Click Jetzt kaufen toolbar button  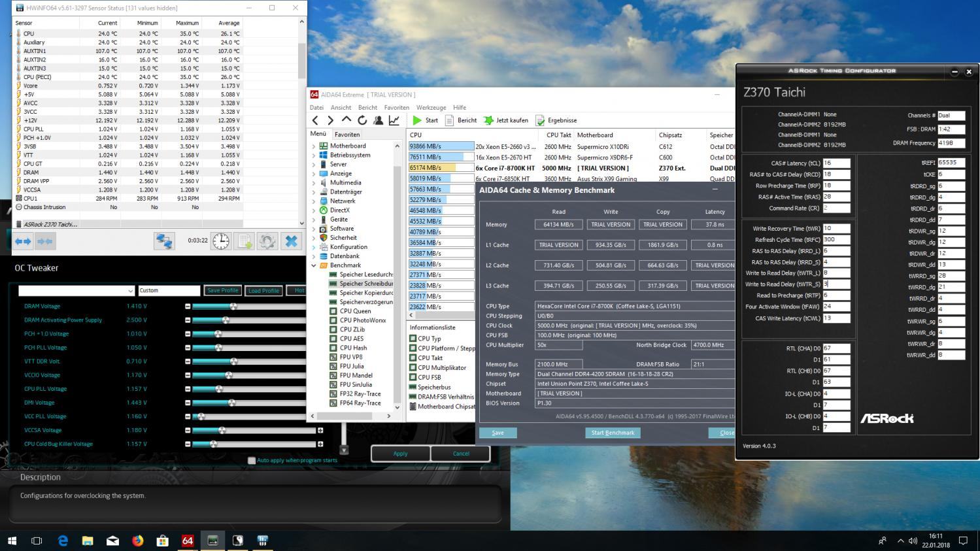tap(506, 120)
